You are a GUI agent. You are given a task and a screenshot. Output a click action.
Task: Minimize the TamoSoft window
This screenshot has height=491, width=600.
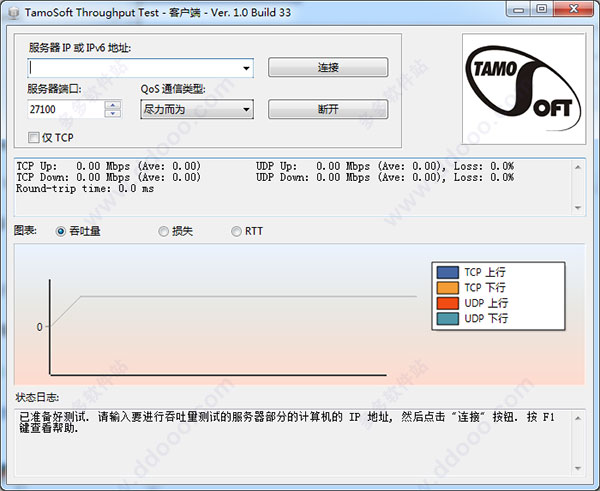click(x=518, y=9)
